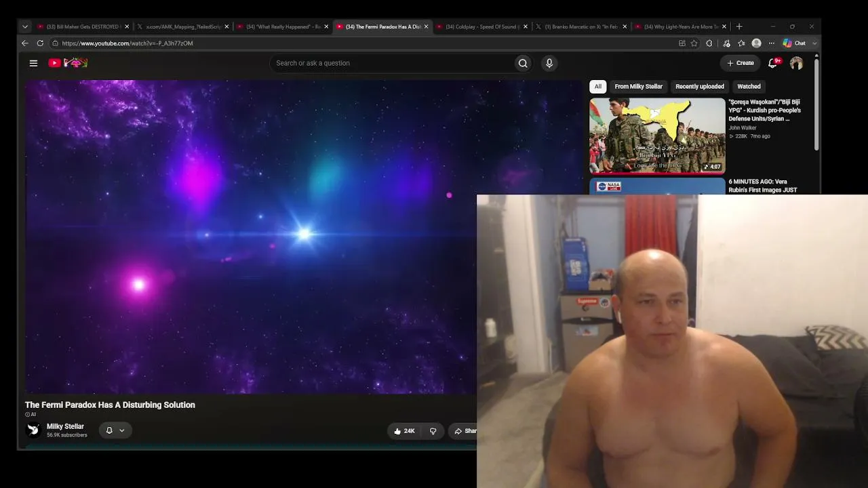The image size is (868, 488).
Task: Open the split screen icon in address bar
Action: coord(682,43)
